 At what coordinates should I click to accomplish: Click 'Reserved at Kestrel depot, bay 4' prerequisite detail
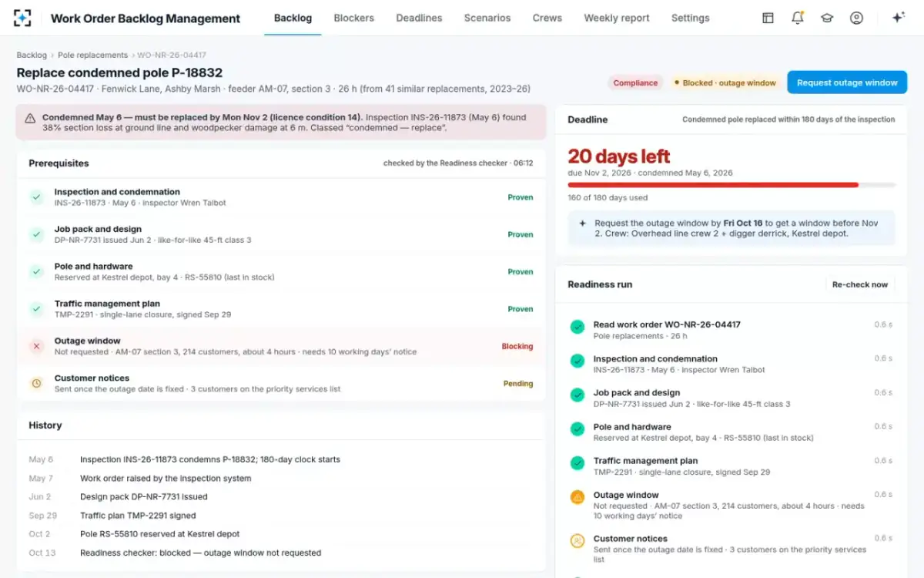point(165,277)
